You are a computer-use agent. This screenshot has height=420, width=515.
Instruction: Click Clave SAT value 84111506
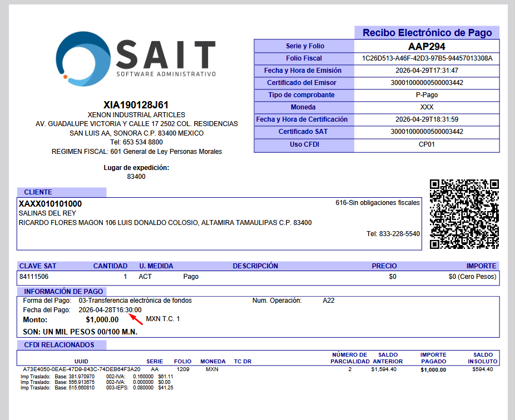click(34, 277)
